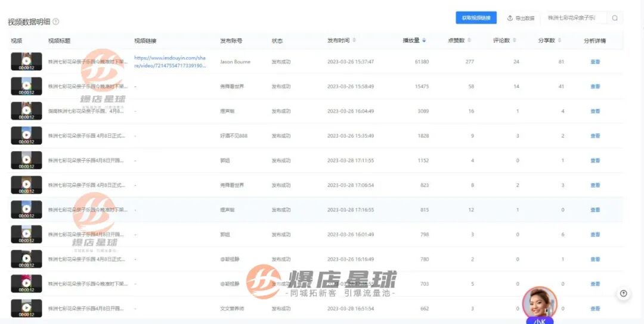Select the account name 好酒不见888
This screenshot has width=644, height=324.
[234, 136]
